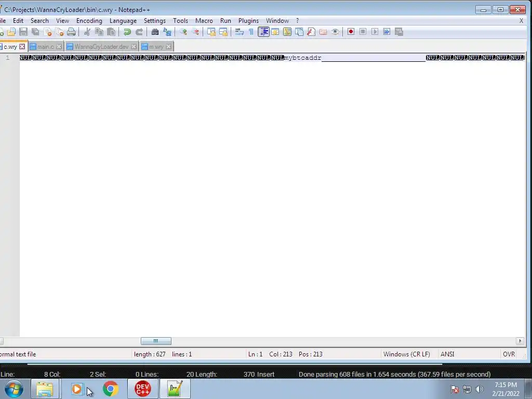The image size is (532, 399).
Task: Open the Function List panel icon
Action: click(311, 32)
